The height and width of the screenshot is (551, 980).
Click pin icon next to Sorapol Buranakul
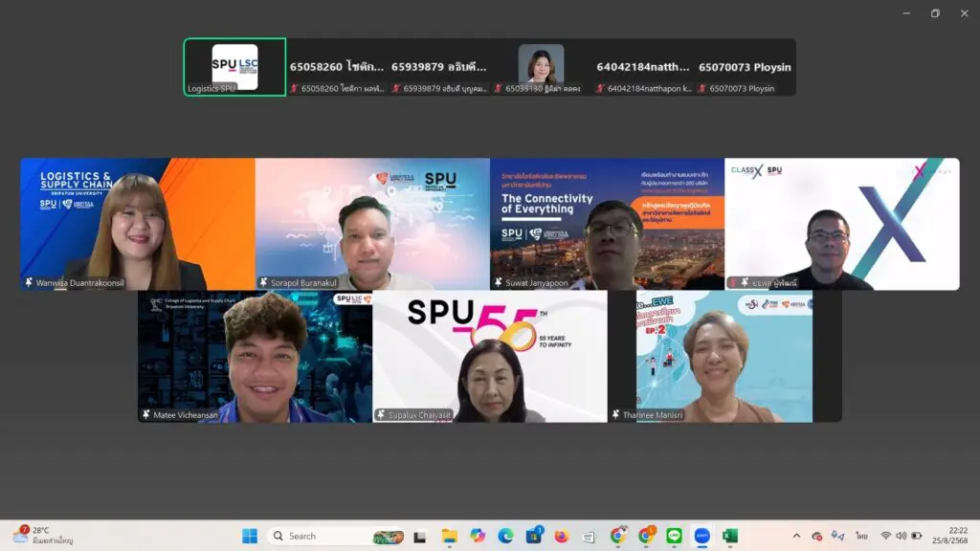(x=264, y=282)
